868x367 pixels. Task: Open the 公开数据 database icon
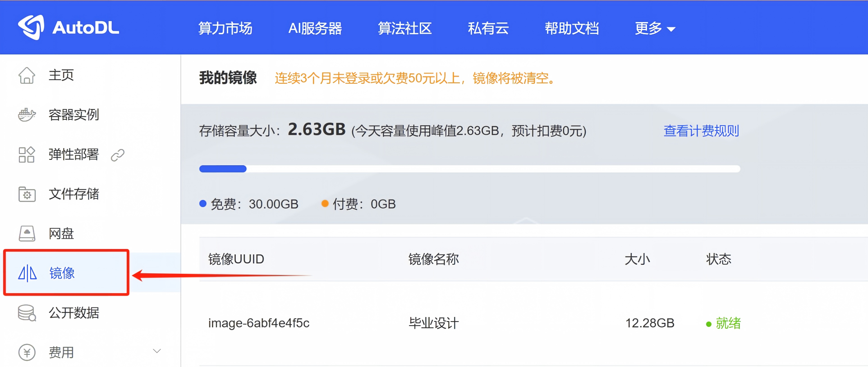click(x=27, y=313)
